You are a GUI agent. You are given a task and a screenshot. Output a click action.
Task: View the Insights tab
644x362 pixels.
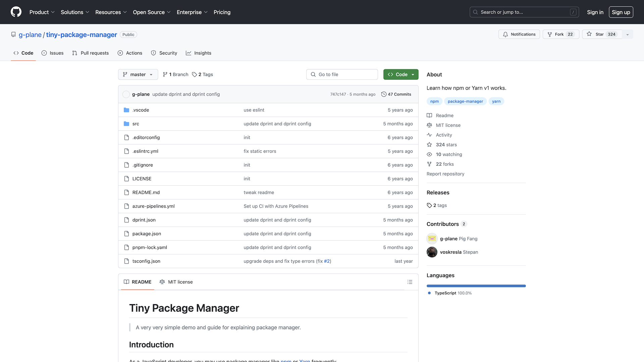(x=199, y=53)
